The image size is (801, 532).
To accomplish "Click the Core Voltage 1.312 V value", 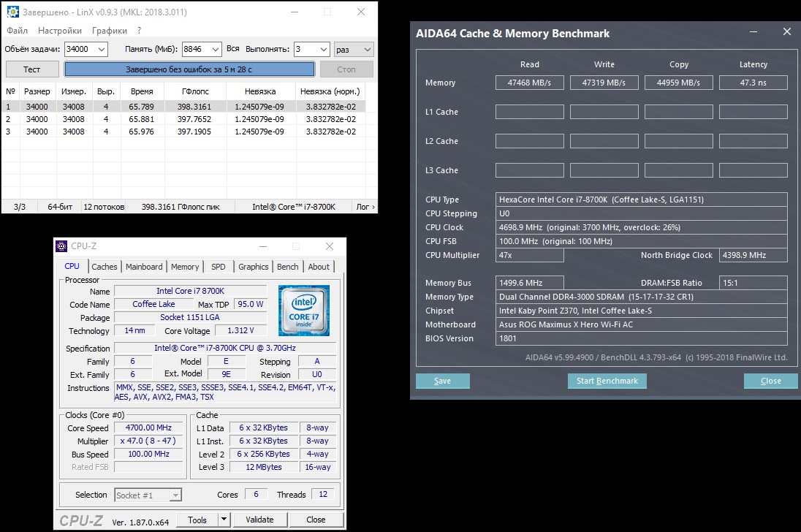I will (240, 330).
